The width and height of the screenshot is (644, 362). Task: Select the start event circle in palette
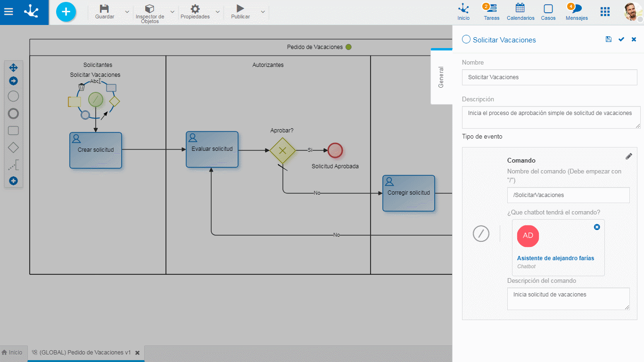click(x=14, y=96)
